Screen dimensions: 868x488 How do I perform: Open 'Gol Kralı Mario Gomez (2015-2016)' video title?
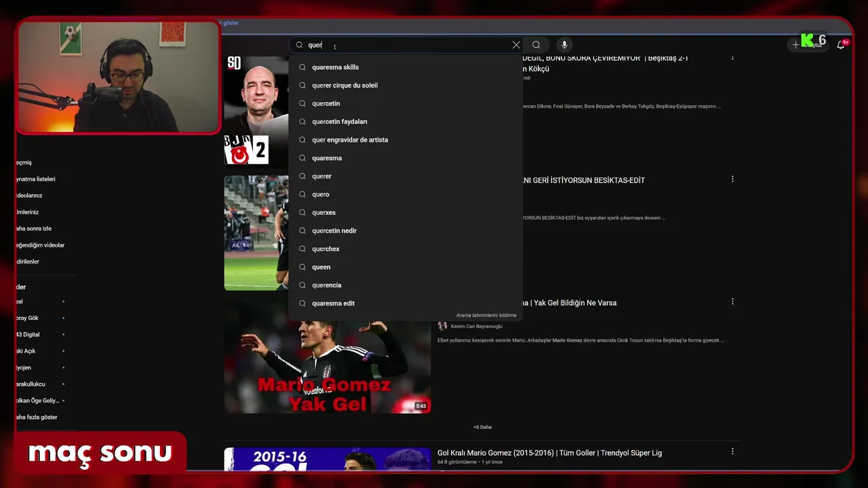point(549,453)
